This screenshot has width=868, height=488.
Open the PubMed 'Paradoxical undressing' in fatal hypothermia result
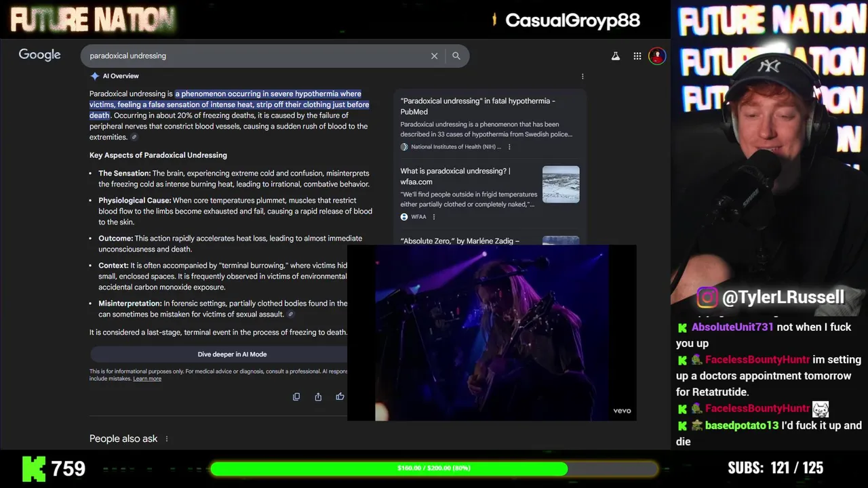point(477,106)
